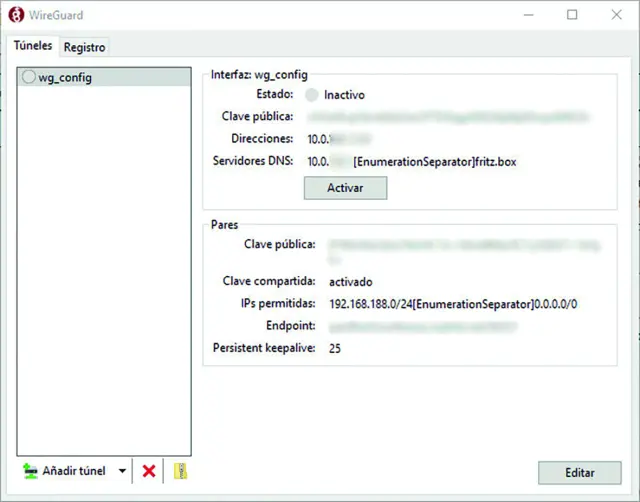Export tunnels to zip archive icon
This screenshot has width=640, height=502.
181,471
